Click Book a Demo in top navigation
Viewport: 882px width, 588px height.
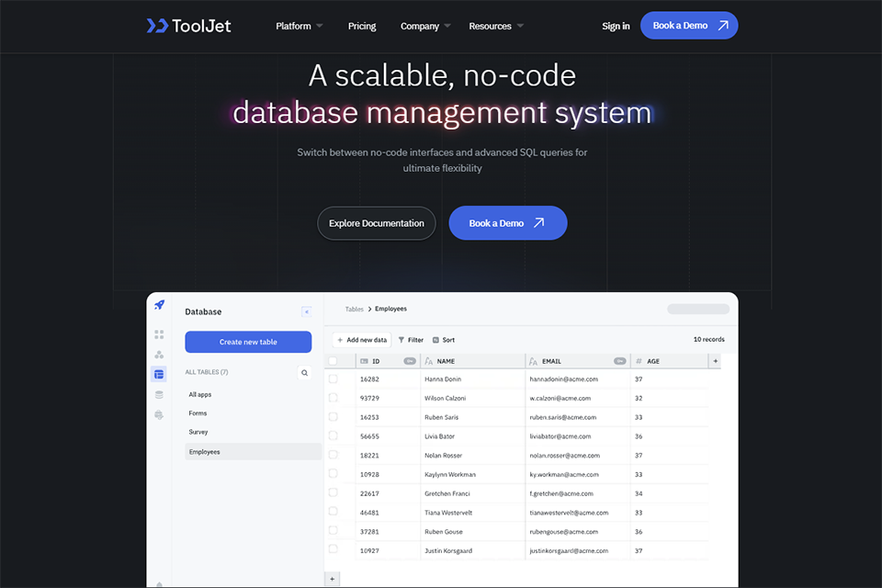[689, 26]
